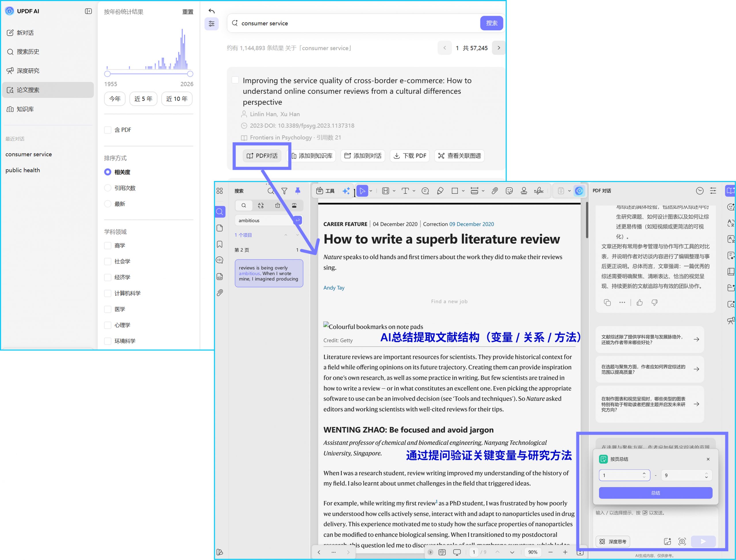Open chat history clock icon in PDF 对话
The width and height of the screenshot is (736, 560).
700,191
